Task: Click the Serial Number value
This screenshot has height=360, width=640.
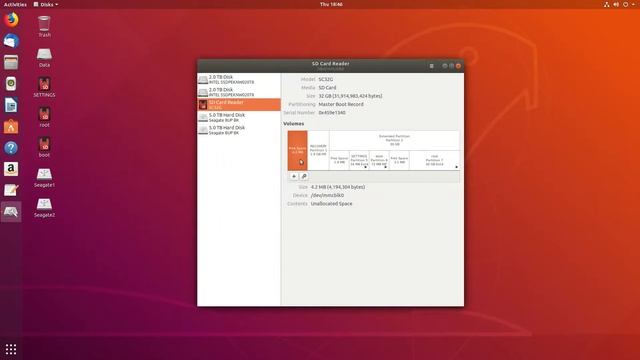Action: coord(332,113)
